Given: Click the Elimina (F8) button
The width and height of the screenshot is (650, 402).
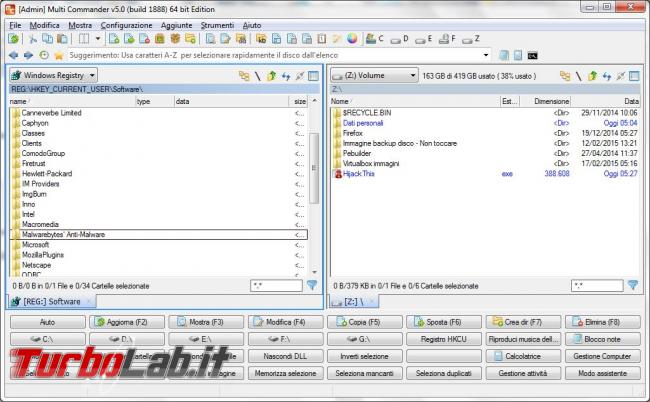Looking at the screenshot, I should (602, 322).
